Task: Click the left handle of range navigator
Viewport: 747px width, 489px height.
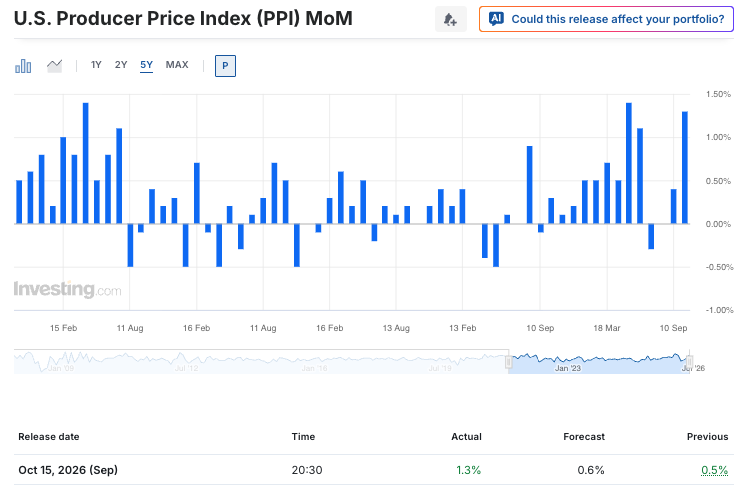Action: coord(508,362)
